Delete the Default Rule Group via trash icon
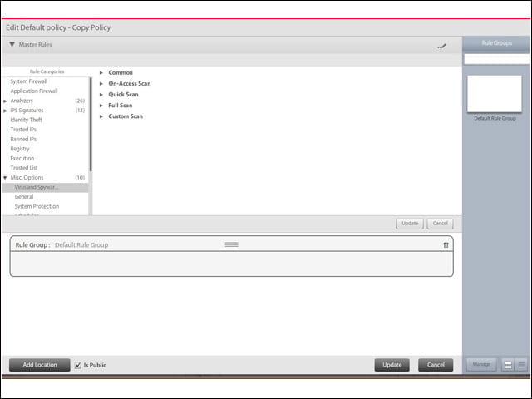 [446, 245]
